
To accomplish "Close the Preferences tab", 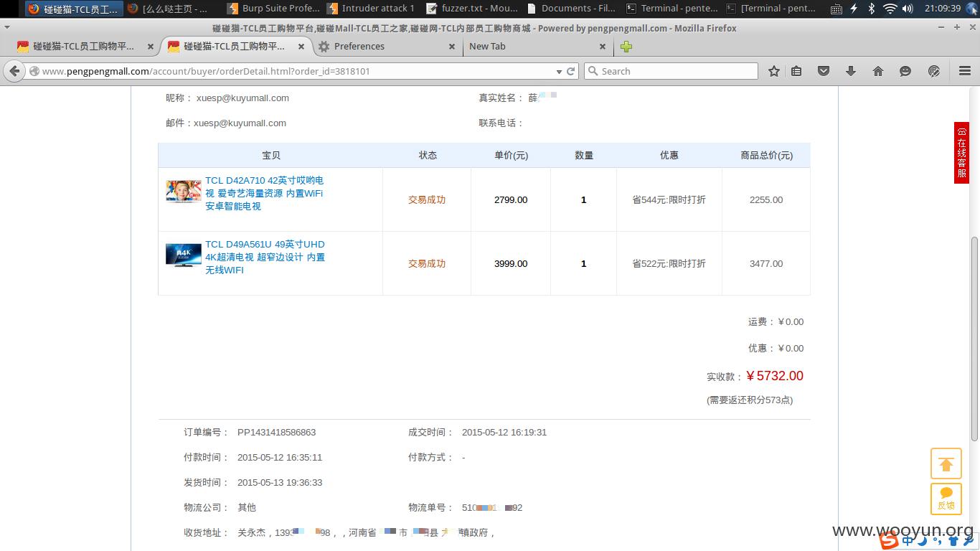I will coord(452,47).
